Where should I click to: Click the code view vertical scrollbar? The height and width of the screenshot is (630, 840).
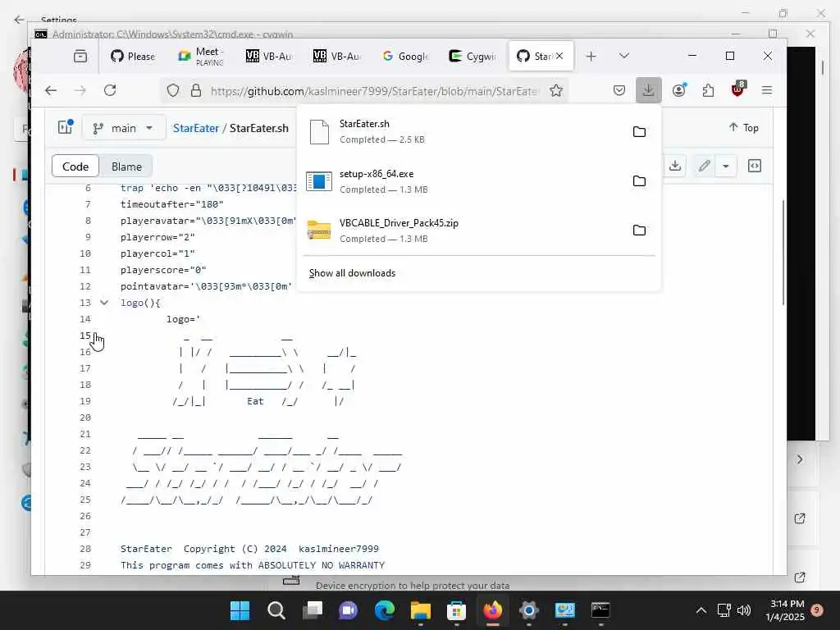(783, 253)
